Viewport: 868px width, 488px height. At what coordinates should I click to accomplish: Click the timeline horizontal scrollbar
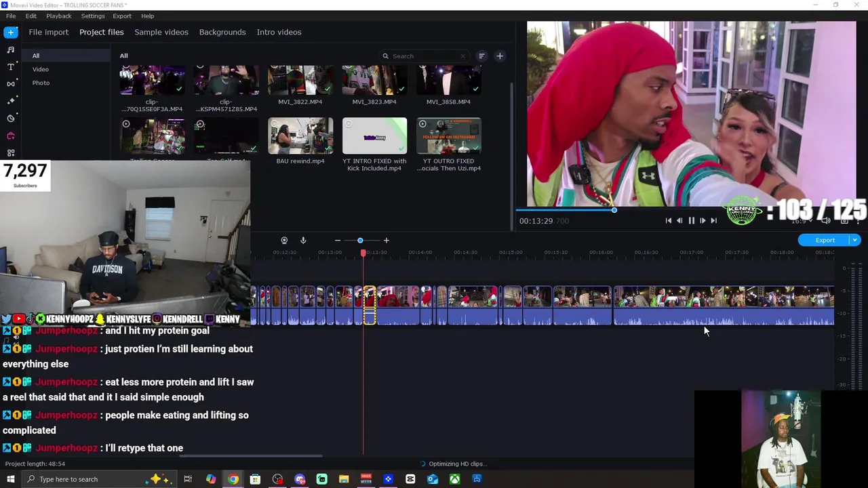pyautogui.click(x=251, y=456)
